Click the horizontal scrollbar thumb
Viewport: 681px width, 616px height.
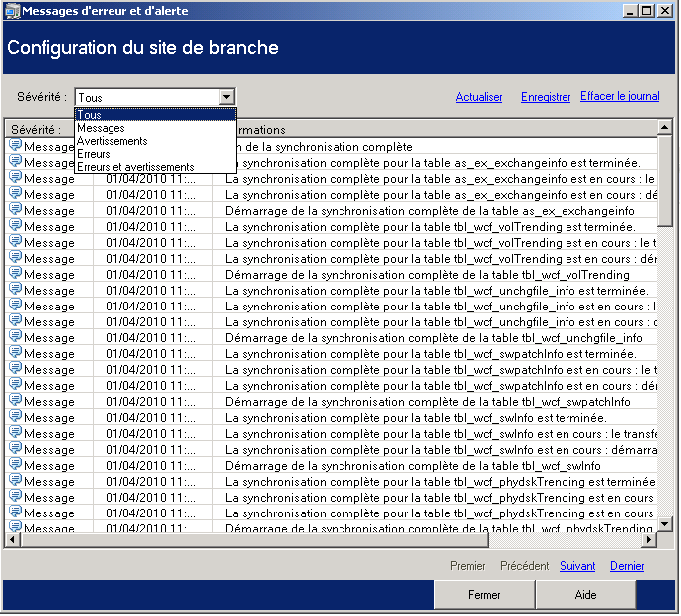click(254, 540)
